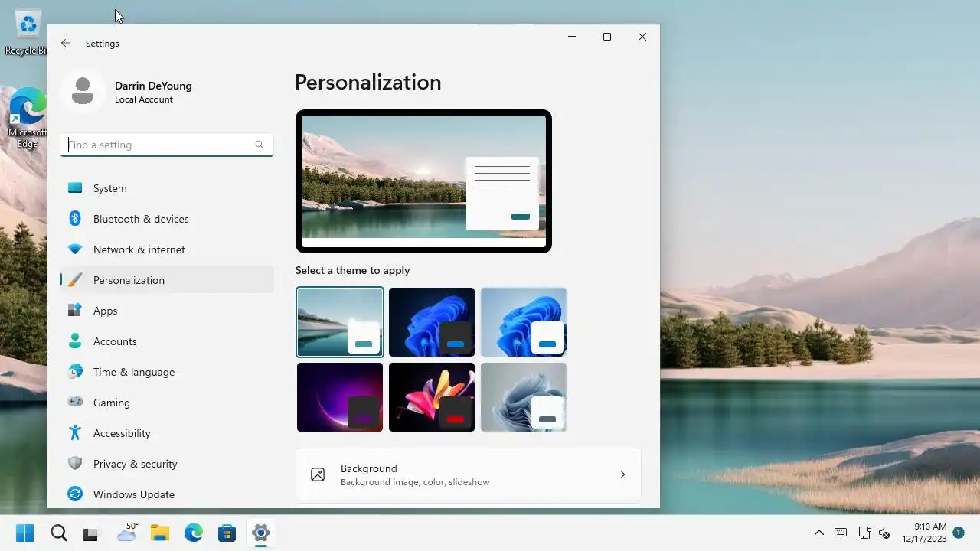Apply the colorful flower dark theme

[x=432, y=397]
